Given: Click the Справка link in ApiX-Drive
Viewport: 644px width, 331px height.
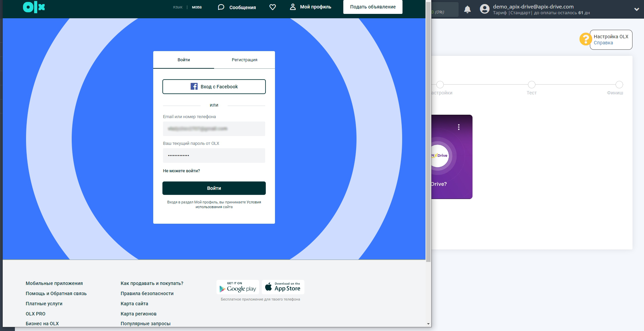Looking at the screenshot, I should pos(603,43).
